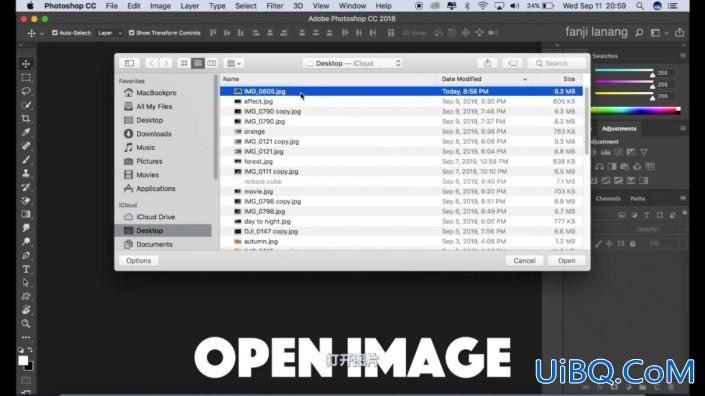The height and width of the screenshot is (396, 705).
Task: Open Spotlight search in menu bar
Action: click(639, 6)
